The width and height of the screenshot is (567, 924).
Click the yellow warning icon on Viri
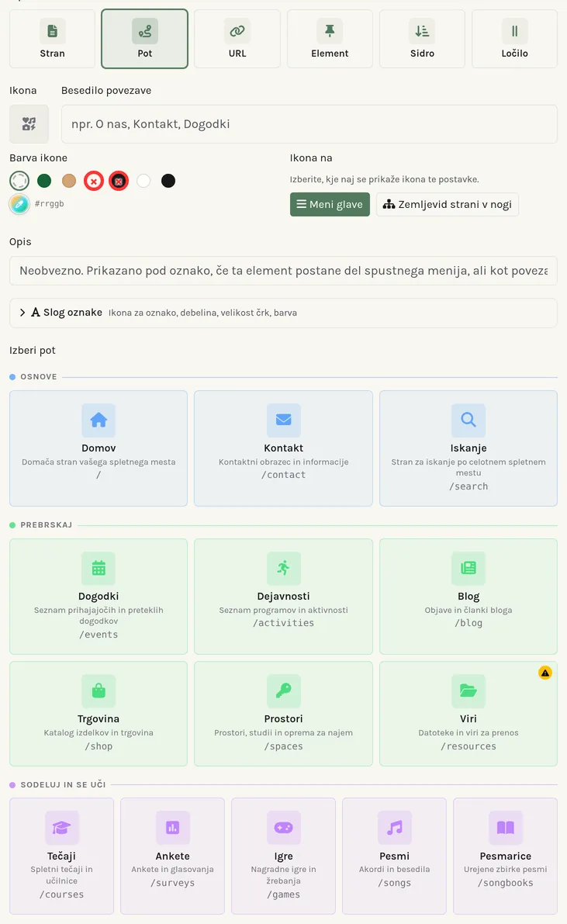[x=545, y=673]
